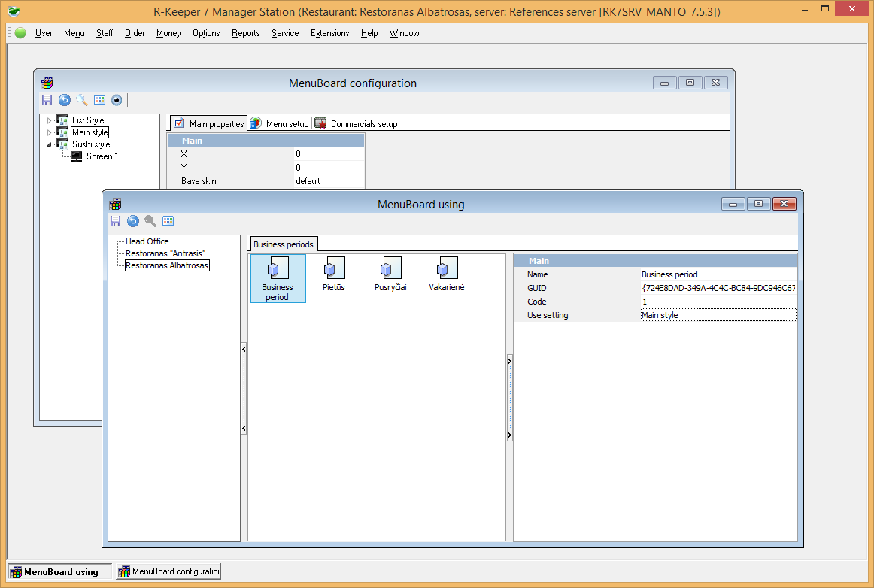
Task: Select Main style label in configuration tree
Action: [90, 132]
